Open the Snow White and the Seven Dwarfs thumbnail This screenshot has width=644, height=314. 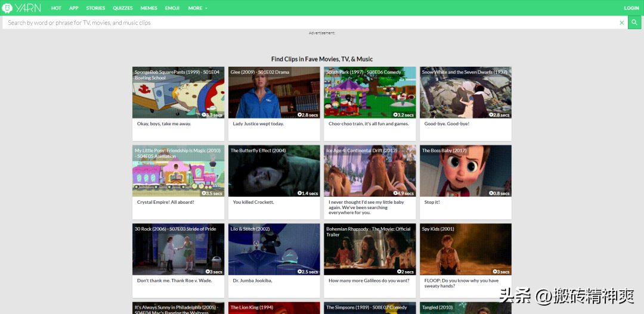465,92
